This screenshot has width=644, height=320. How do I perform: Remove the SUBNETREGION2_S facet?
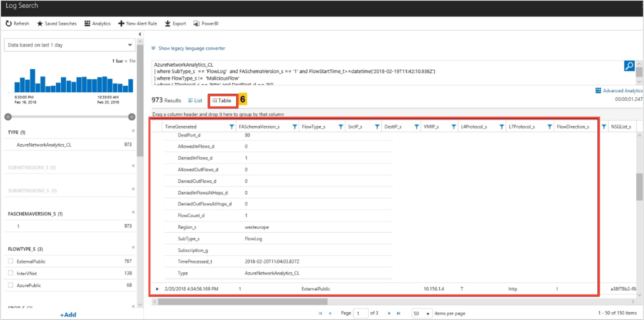(x=133, y=189)
